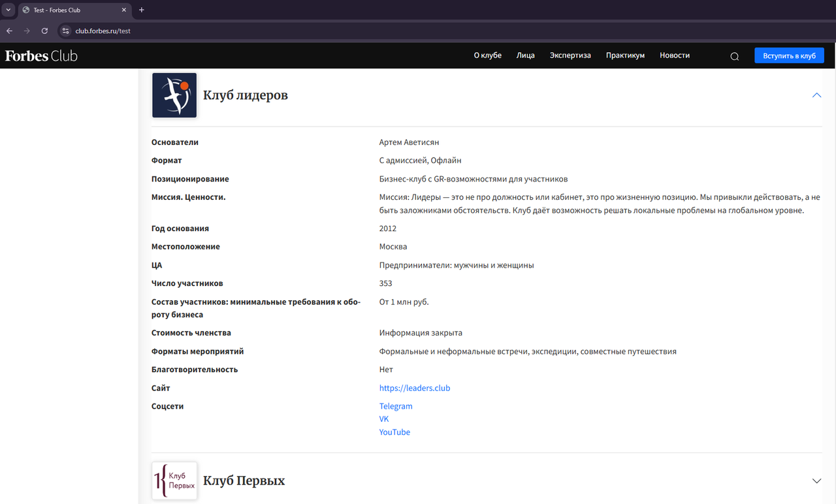Click the Формат label
Image resolution: width=836 pixels, height=504 pixels.
point(167,161)
